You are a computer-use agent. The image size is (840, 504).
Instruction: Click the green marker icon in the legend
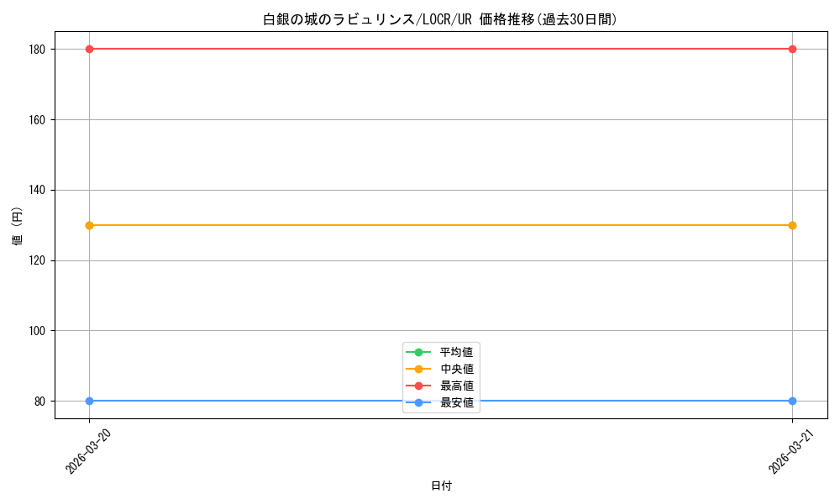tap(418, 352)
